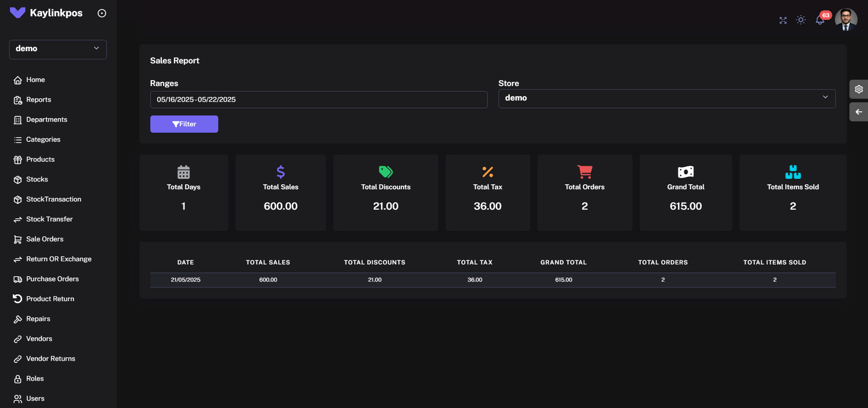Toggle the sidebar pin circle icon
Image resolution: width=868 pixels, height=408 pixels.
coord(102,13)
